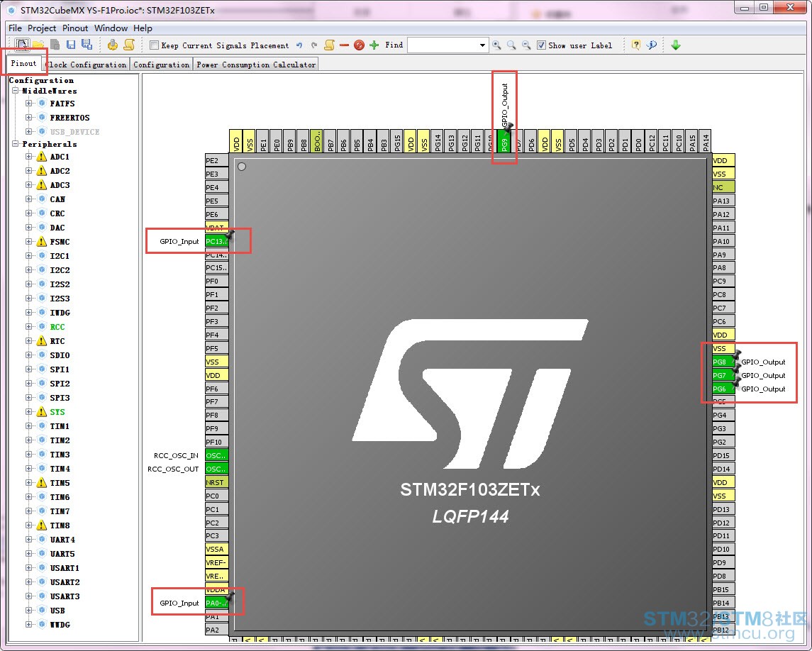Click the Save Project floppy icon
The height and width of the screenshot is (651, 812).
click(71, 45)
